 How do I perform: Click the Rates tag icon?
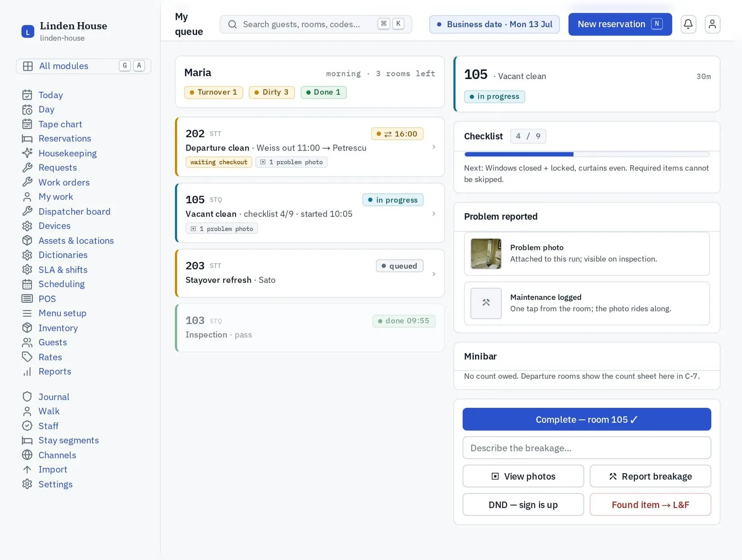27,357
